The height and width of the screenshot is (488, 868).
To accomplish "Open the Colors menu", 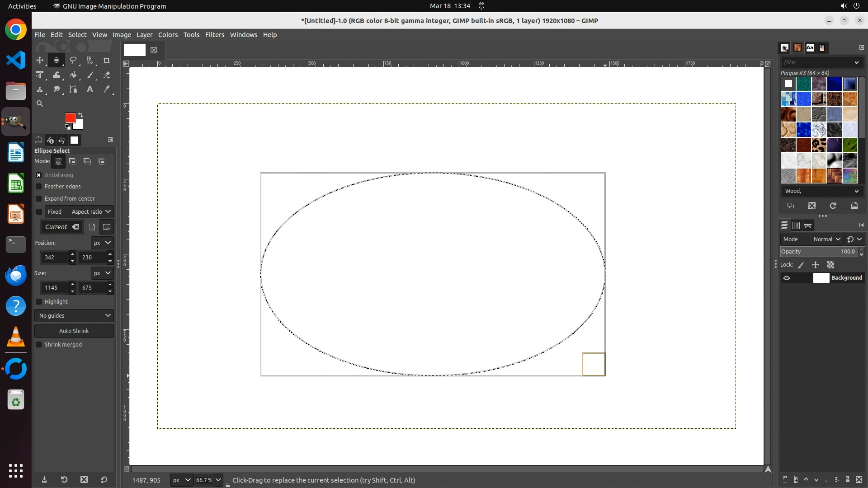I will click(168, 35).
